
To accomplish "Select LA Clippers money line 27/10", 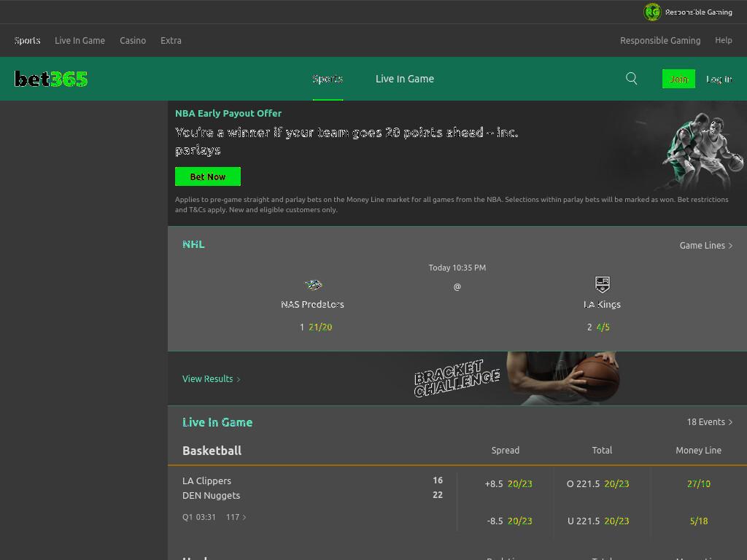I will pyautogui.click(x=698, y=484).
